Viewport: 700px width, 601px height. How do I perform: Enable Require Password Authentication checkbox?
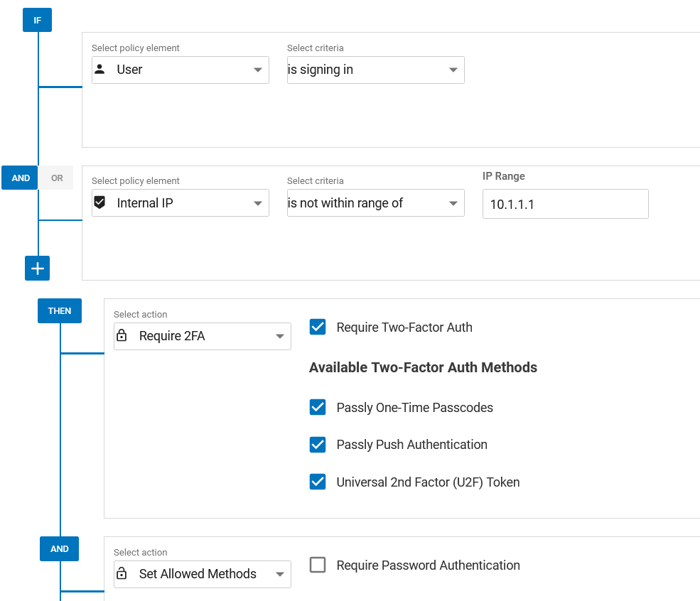pos(318,565)
